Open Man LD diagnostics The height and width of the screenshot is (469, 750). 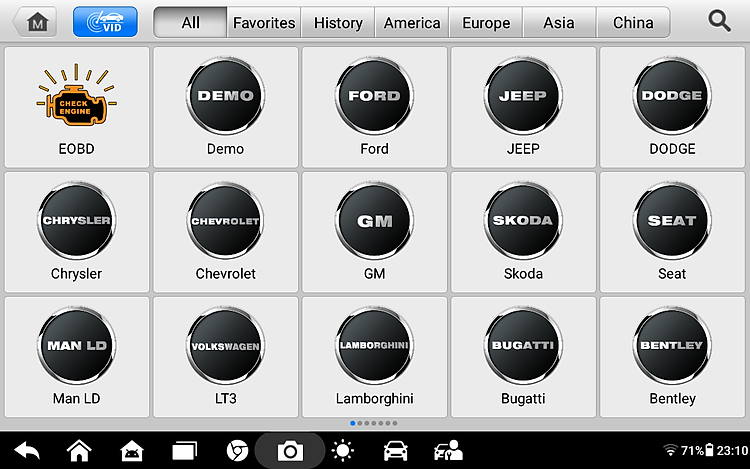pos(77,357)
